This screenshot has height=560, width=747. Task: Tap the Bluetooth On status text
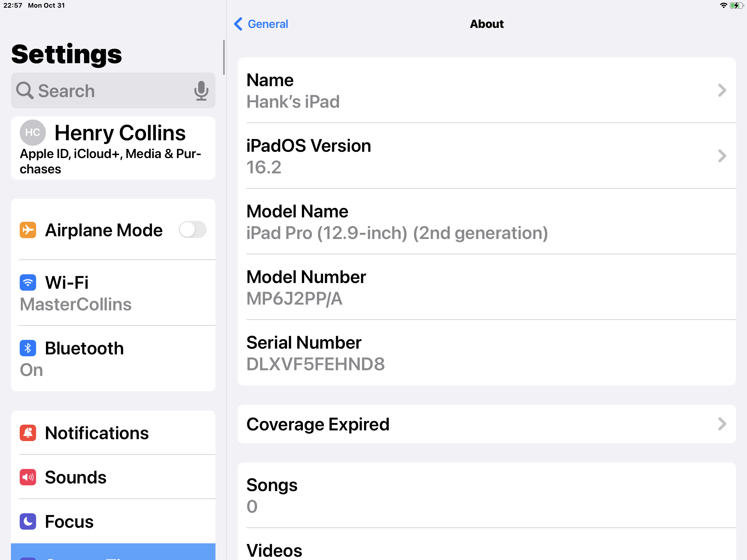coord(31,370)
